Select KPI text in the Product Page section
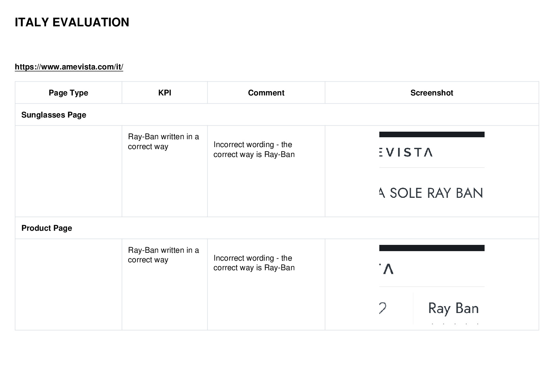 tap(164, 255)
